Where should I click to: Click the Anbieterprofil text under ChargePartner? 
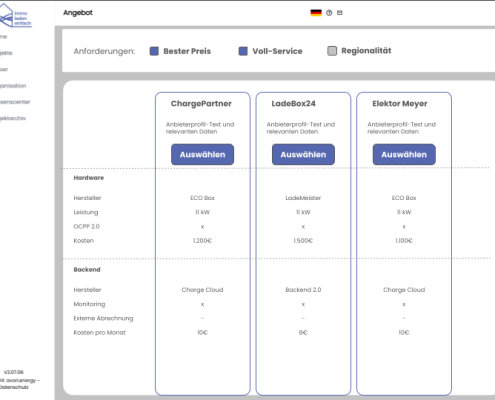click(200, 128)
